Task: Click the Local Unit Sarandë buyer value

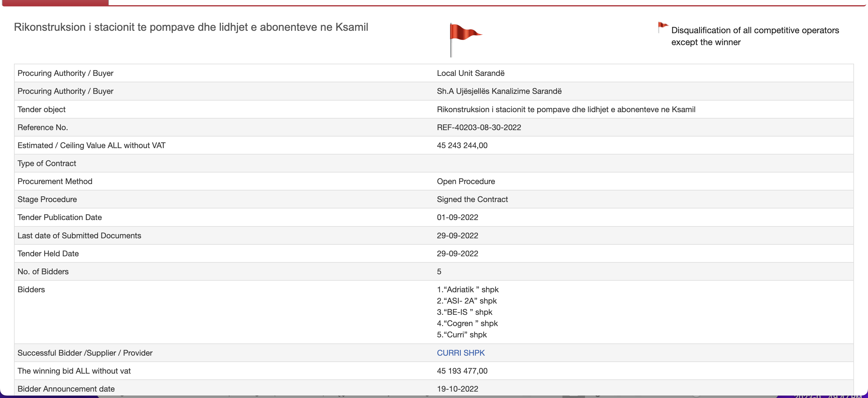Action: [x=471, y=73]
